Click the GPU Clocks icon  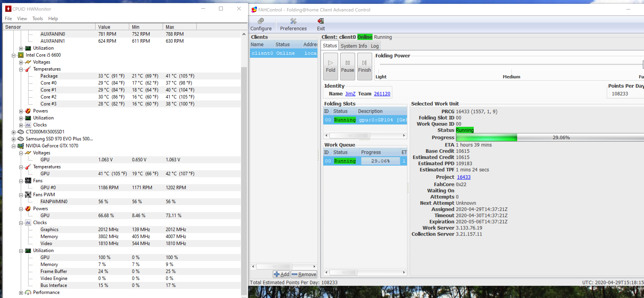point(28,223)
